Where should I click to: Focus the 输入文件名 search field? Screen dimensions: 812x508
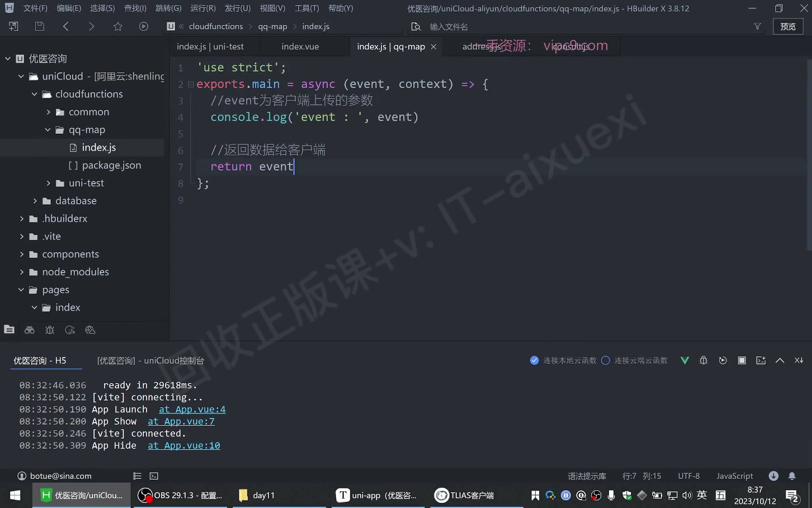pyautogui.click(x=588, y=27)
